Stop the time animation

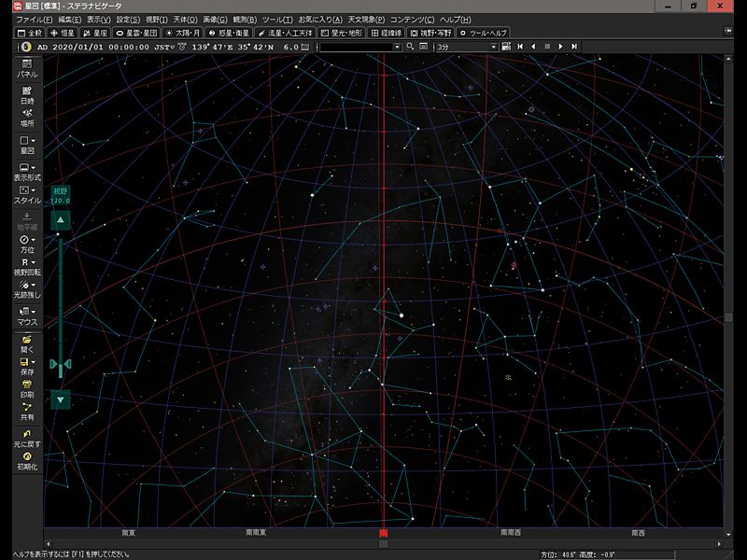[547, 46]
